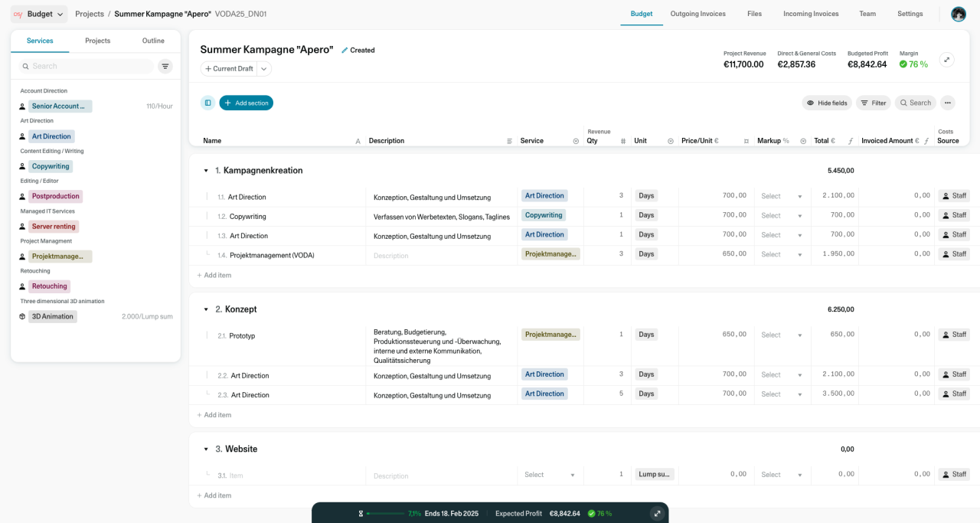Open the user profile avatar
This screenshot has height=523, width=980.
958,14
